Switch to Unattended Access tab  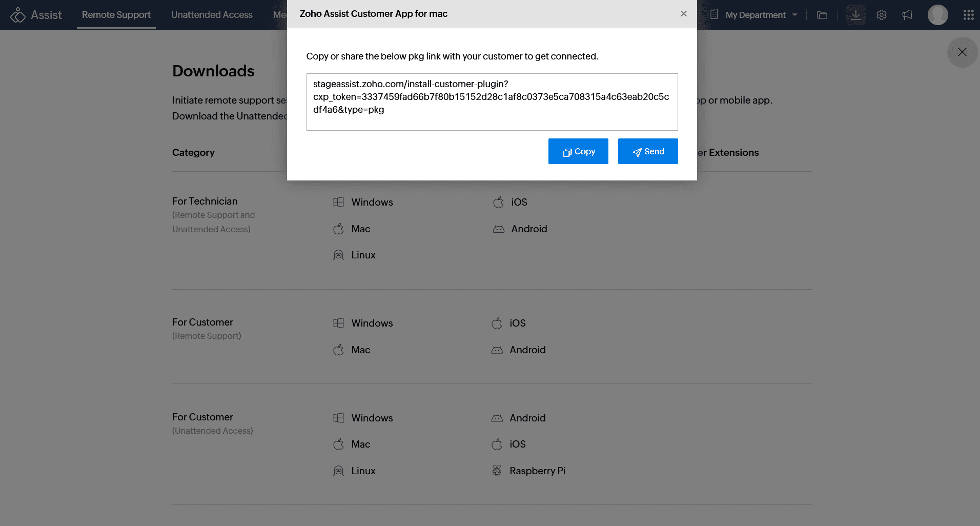tap(212, 15)
